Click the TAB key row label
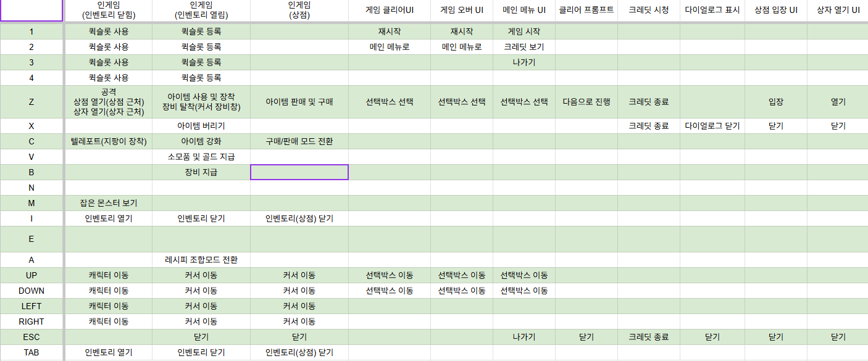This screenshot has width=868, height=361. tap(31, 352)
